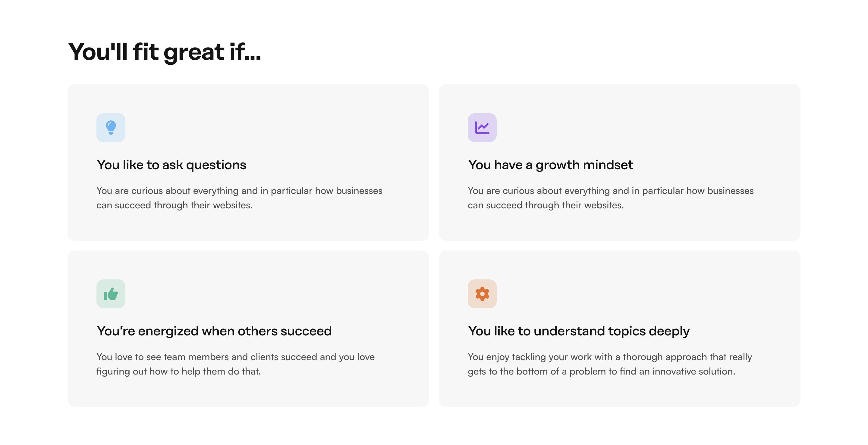The height and width of the screenshot is (445, 868).
Task: Click "You like to understand topics deeply" heading
Action: point(579,331)
